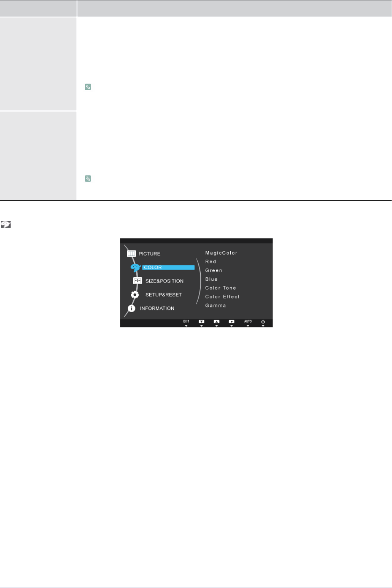Click the EXIT label in OSD bar
Viewport: 392px width, 588px height.
(186, 321)
